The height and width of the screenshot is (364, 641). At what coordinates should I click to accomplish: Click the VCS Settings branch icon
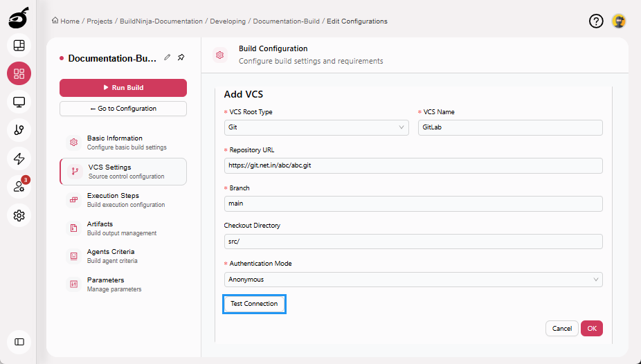click(x=75, y=171)
